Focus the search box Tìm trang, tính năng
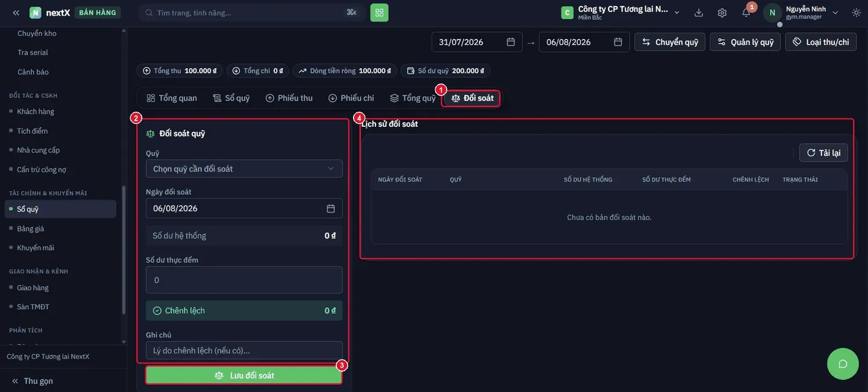Viewport: 868px width, 392px height. pyautogui.click(x=252, y=12)
